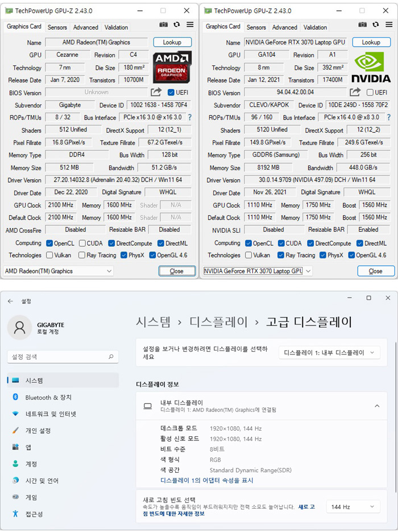This screenshot has height=532, width=398.
Task: Switch to Validation tab in NVIDIA GPU-Z window
Action: click(x=315, y=27)
